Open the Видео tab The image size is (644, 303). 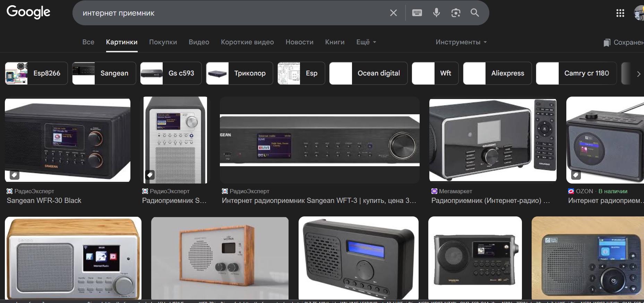[199, 42]
